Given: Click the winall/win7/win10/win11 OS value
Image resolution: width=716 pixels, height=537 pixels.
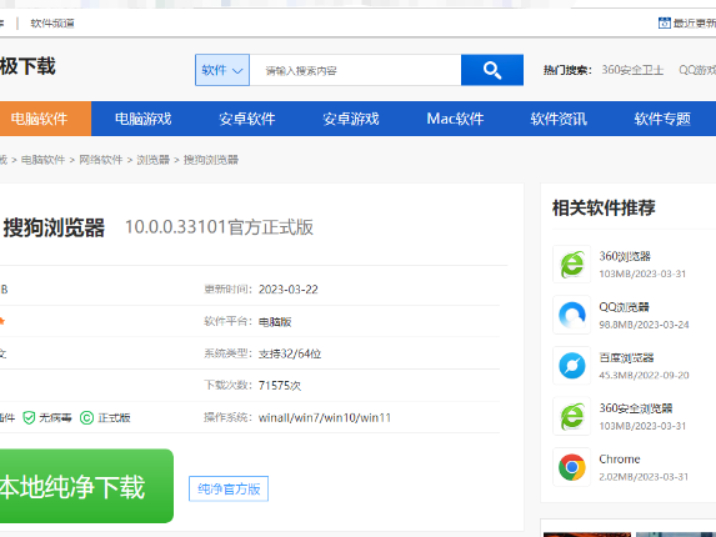Looking at the screenshot, I should point(325,418).
